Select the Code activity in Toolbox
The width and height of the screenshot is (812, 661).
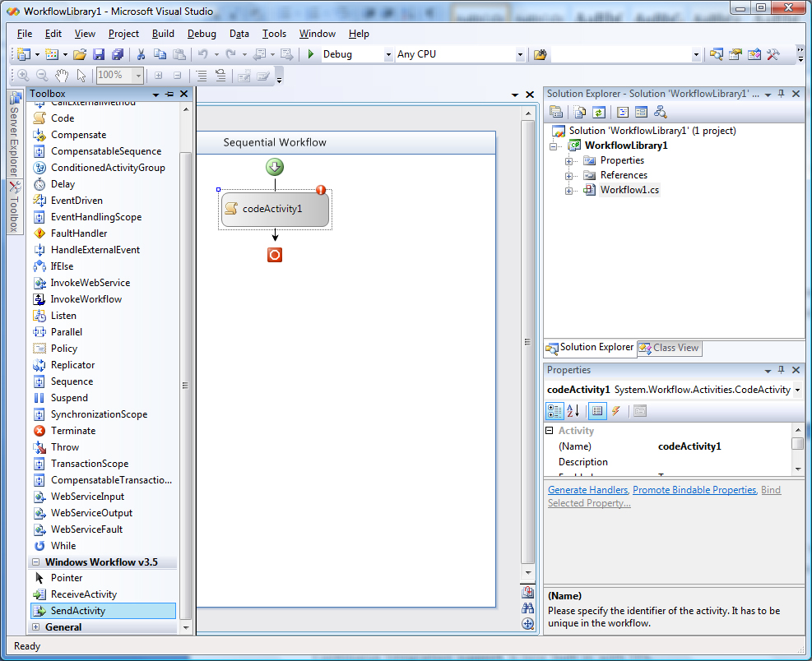click(x=63, y=118)
